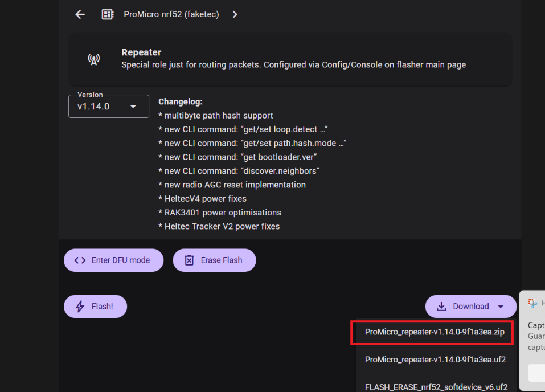Image resolution: width=545 pixels, height=392 pixels.
Task: Click the Repeater antenna icon
Action: point(94,59)
